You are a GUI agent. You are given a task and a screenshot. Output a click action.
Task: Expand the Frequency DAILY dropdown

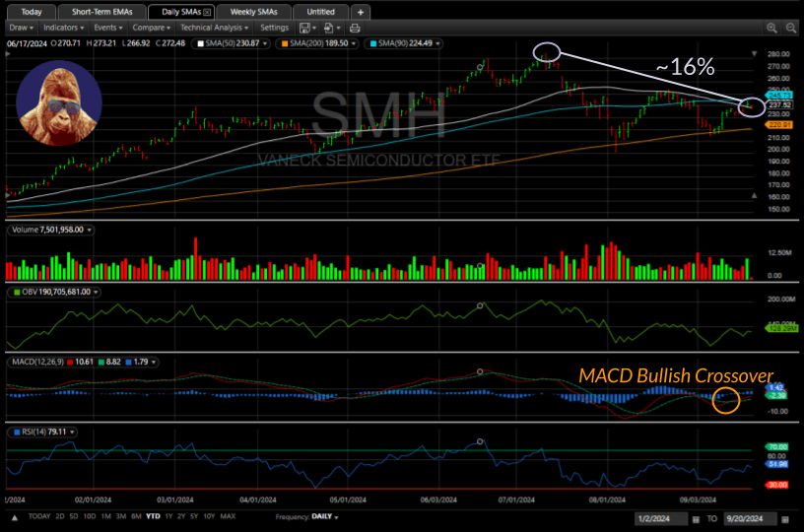(x=307, y=516)
